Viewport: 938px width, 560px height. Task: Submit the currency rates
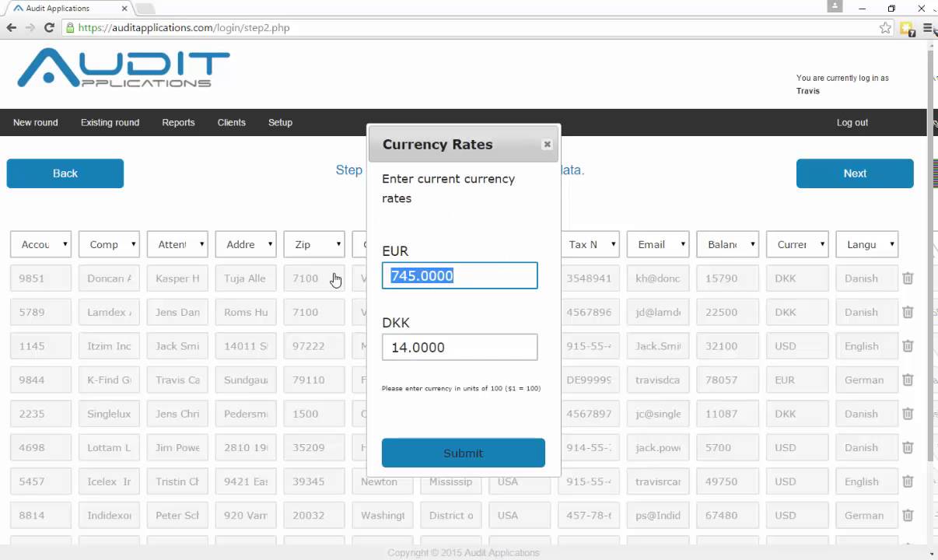click(x=464, y=453)
